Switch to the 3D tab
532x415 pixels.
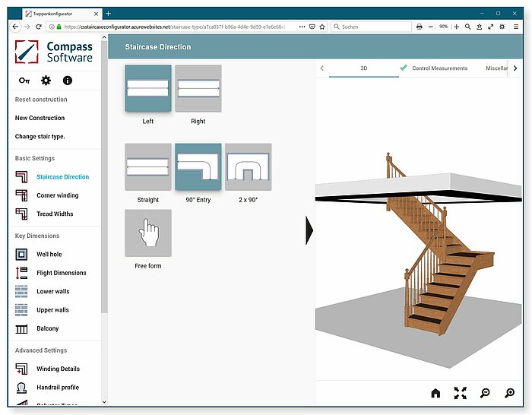(x=364, y=68)
